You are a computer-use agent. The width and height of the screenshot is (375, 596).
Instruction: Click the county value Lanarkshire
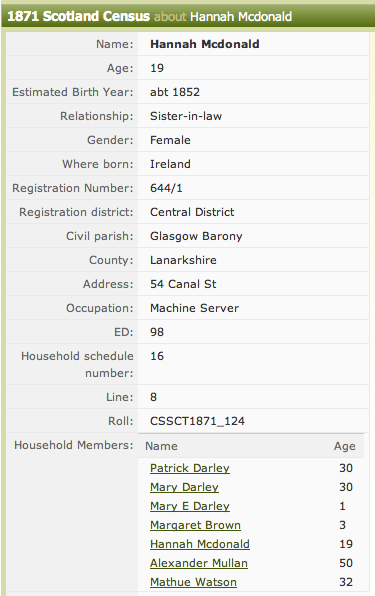[183, 260]
